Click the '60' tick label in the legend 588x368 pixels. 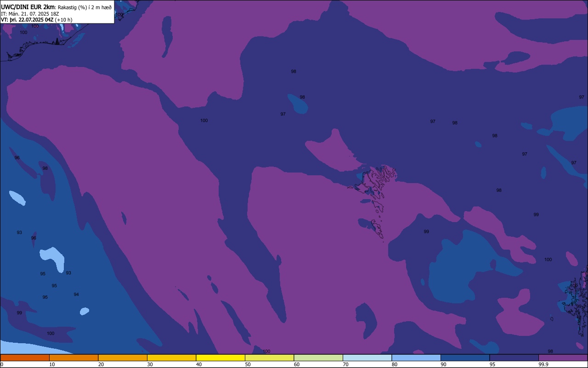297,364
